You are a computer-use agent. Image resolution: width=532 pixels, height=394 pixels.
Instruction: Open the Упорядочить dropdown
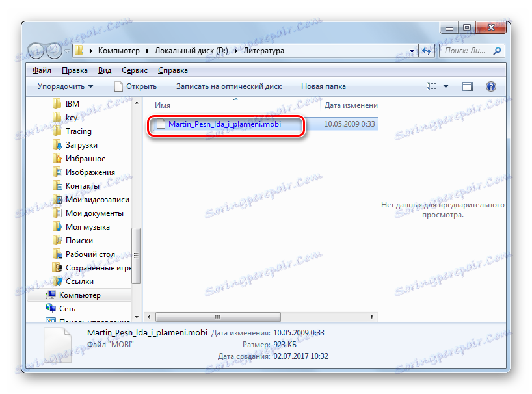pos(65,86)
